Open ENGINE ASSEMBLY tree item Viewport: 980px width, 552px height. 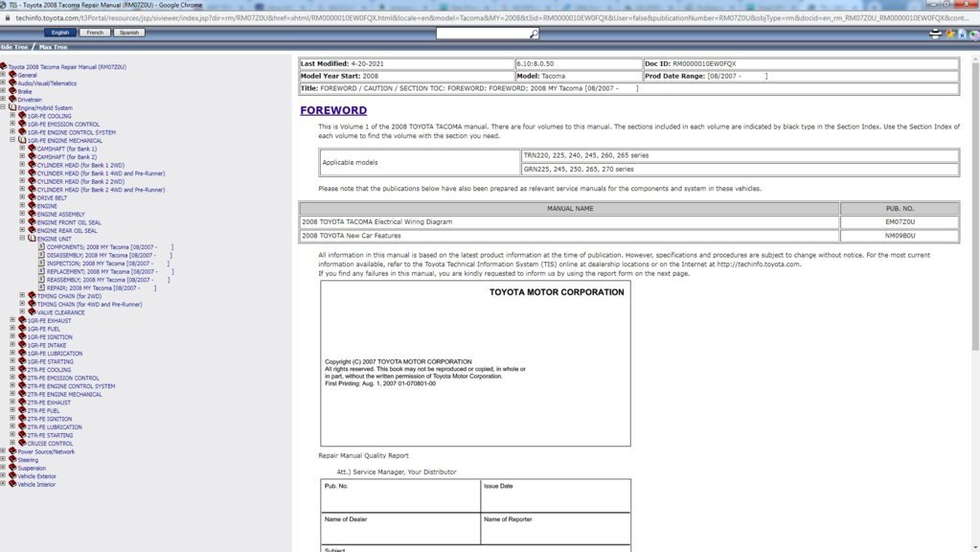pyautogui.click(x=60, y=214)
